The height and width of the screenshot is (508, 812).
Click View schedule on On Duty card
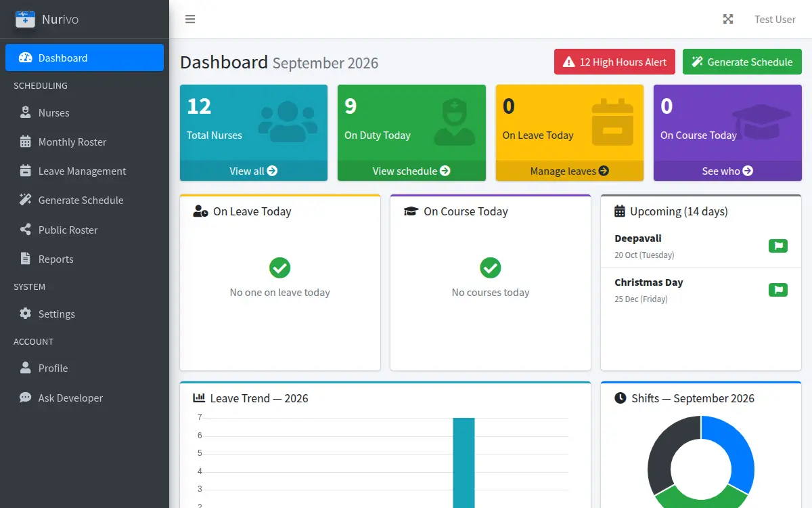click(411, 171)
